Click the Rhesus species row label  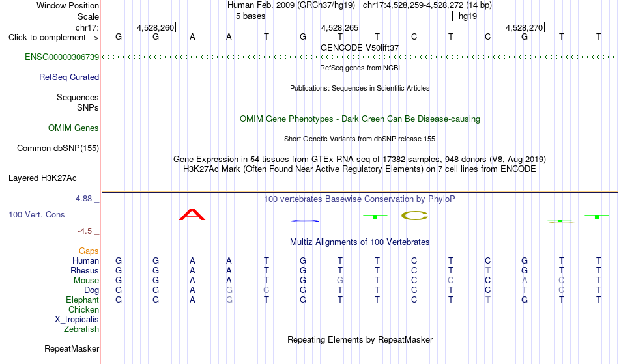85,271
